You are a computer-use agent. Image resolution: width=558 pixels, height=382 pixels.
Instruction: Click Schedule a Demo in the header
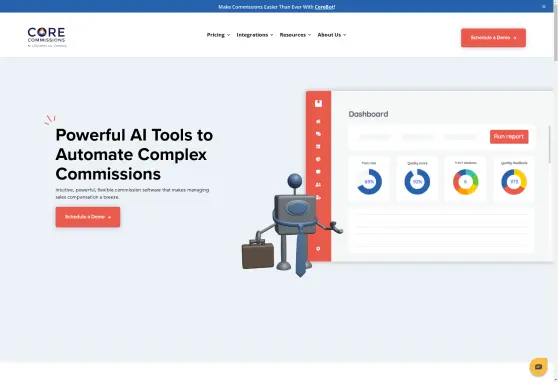click(x=493, y=38)
